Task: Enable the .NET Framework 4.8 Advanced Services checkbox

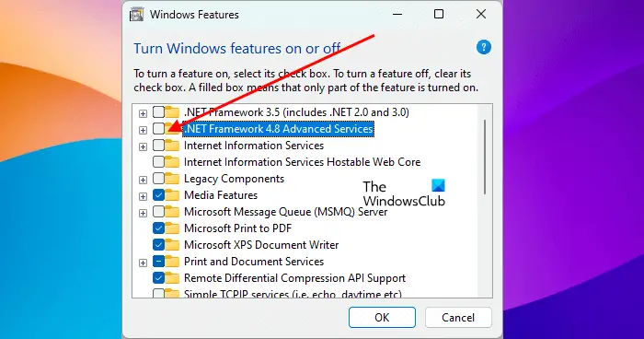Action: [x=158, y=129]
